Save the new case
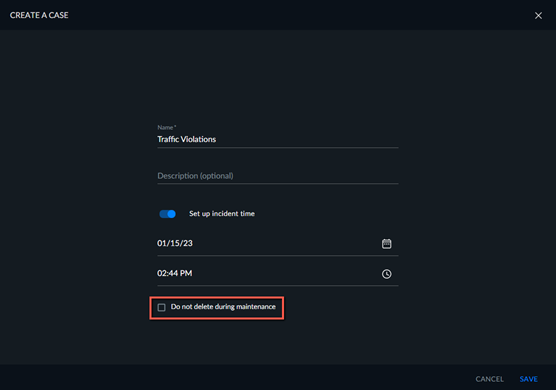 point(528,379)
